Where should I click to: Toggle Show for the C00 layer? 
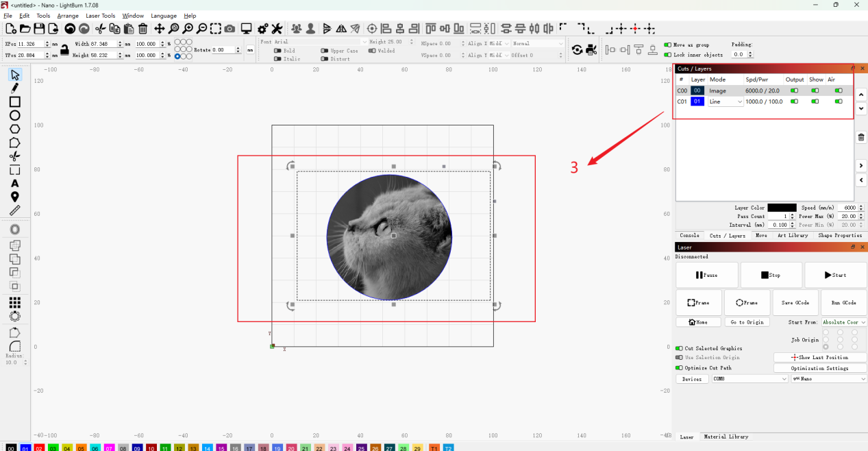[815, 90]
